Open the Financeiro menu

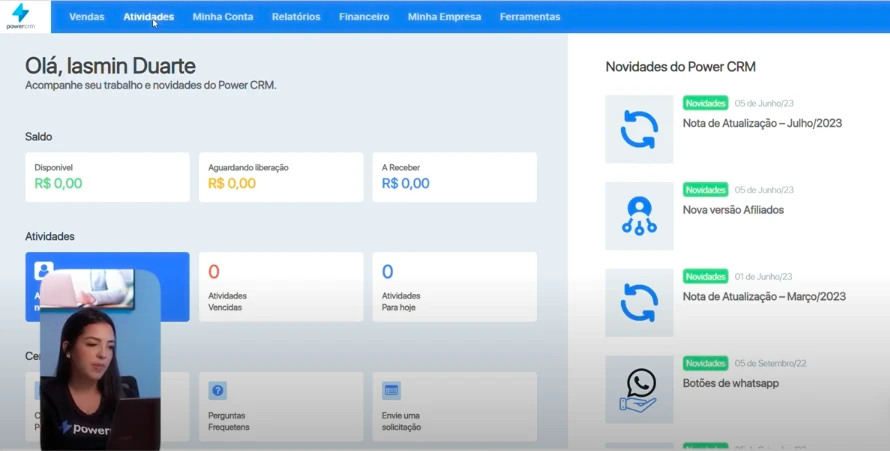[364, 17]
